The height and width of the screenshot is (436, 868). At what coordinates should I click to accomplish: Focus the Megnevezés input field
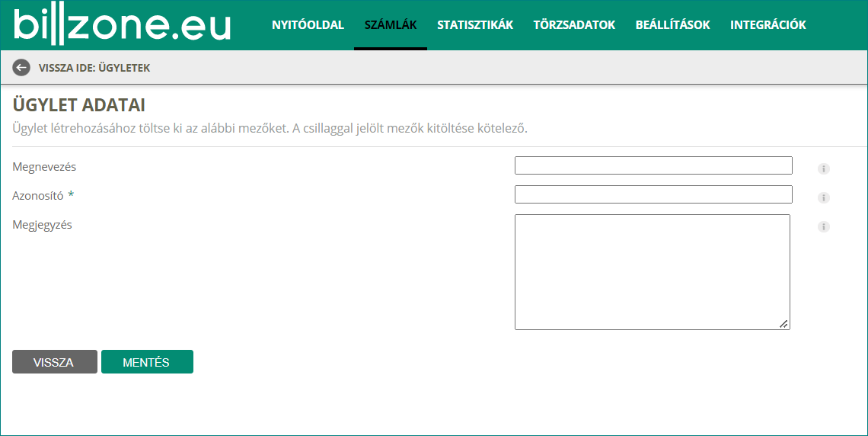click(653, 165)
